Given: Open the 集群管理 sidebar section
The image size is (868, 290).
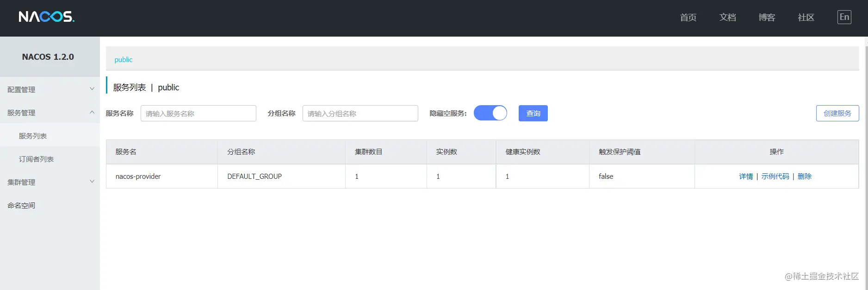Looking at the screenshot, I should (50, 182).
